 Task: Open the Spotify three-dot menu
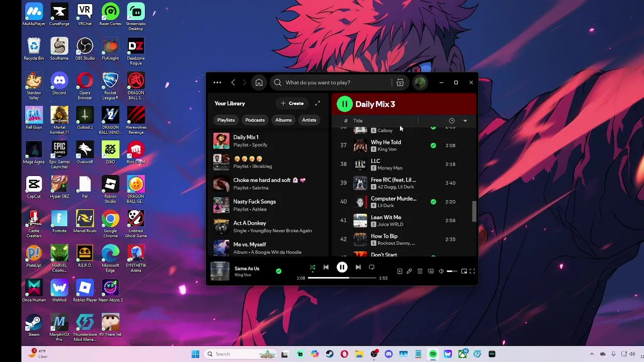217,82
